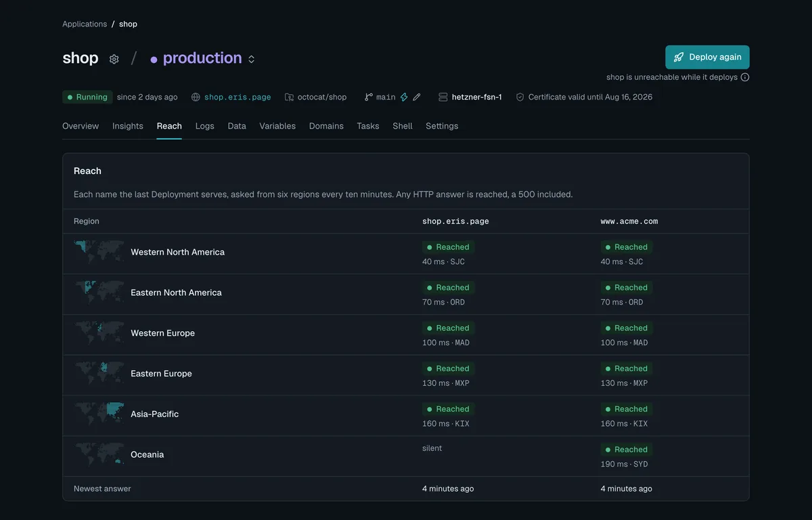Click the Deploy again button
The height and width of the screenshot is (520, 812).
[707, 57]
